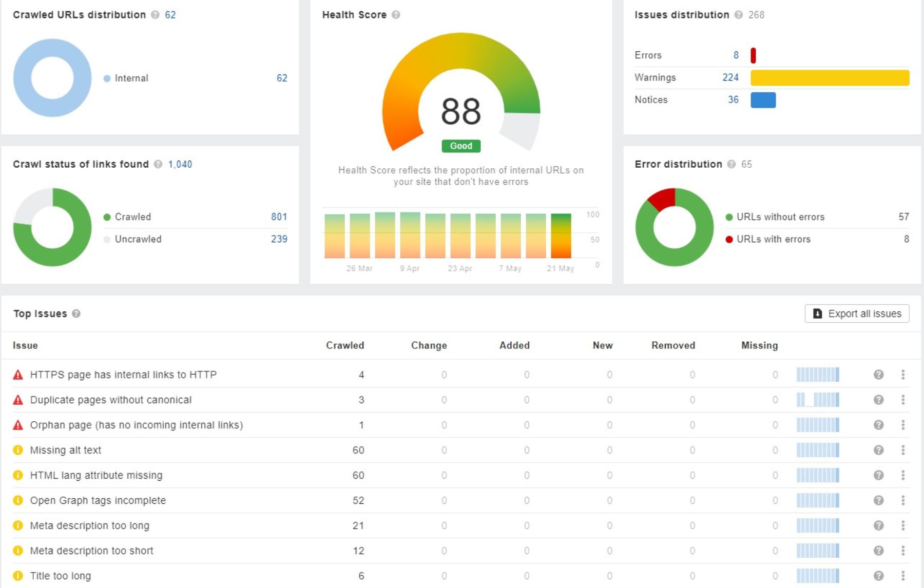This screenshot has width=924, height=588.
Task: Click error triangle icon of HTTPS internal links row
Action: (x=18, y=375)
